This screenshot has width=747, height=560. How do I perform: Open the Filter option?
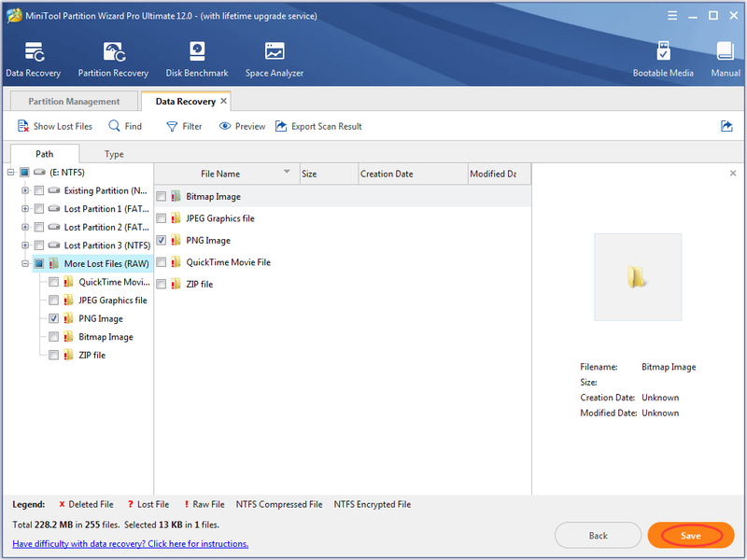(x=184, y=126)
